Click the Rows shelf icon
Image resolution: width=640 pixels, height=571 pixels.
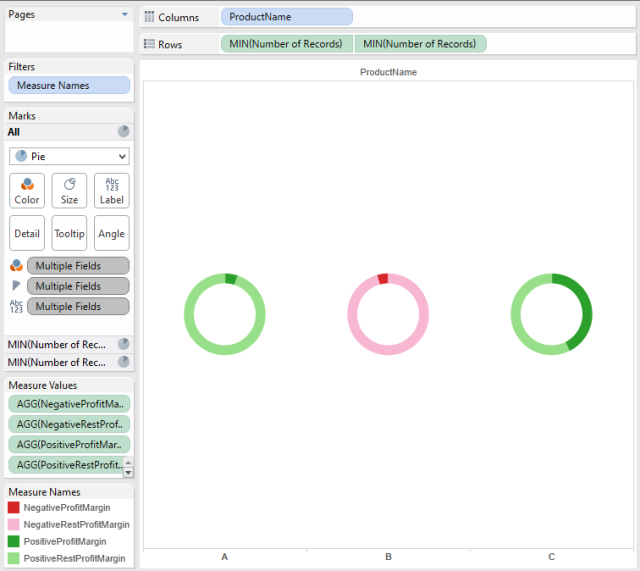coord(149,44)
